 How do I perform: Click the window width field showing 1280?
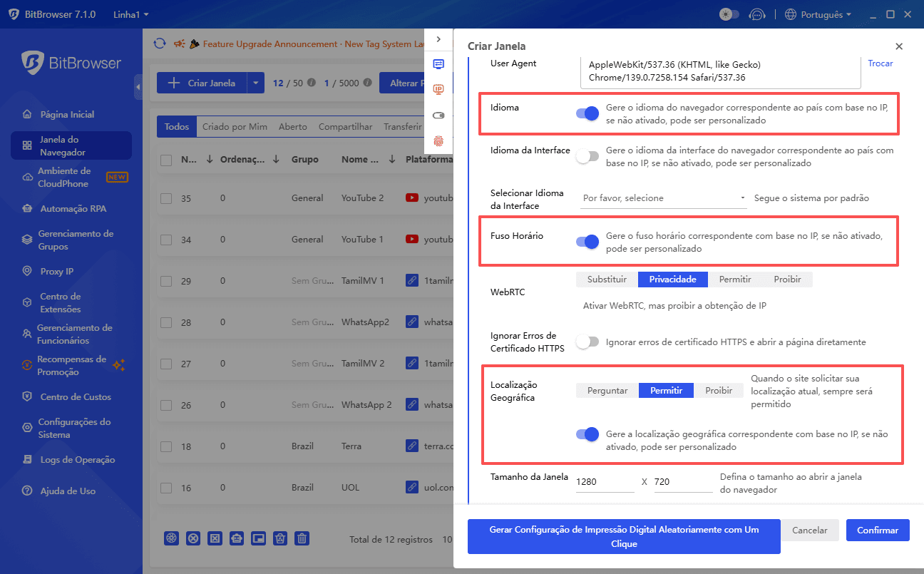tap(604, 481)
